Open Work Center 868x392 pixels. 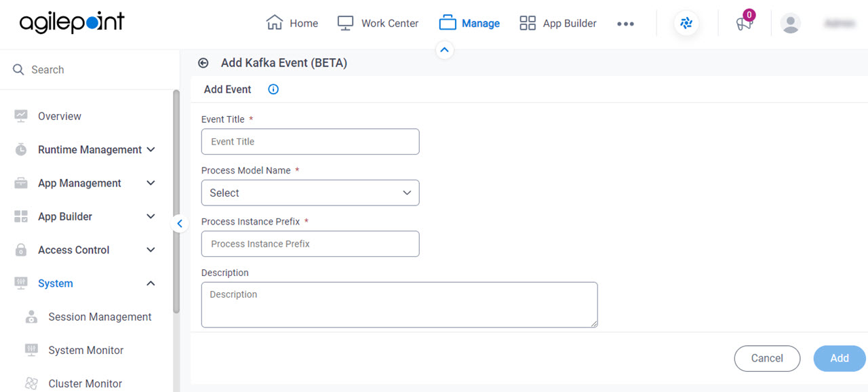(378, 23)
